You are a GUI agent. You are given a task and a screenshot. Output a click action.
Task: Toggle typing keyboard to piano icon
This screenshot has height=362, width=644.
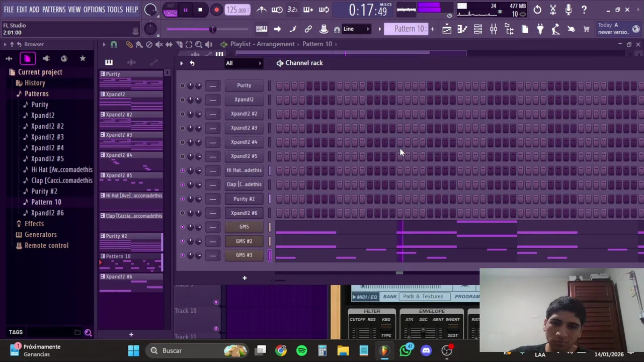click(262, 29)
